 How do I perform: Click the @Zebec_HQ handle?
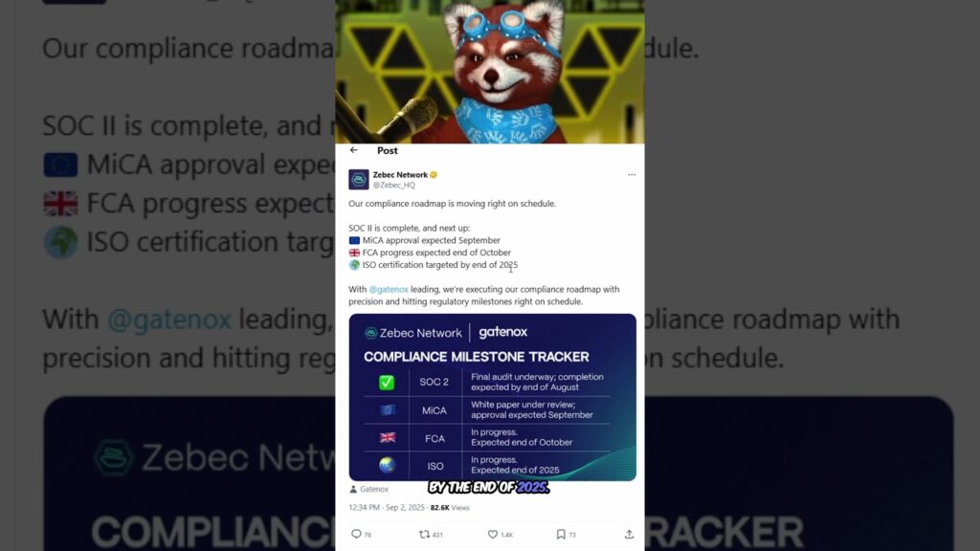click(x=393, y=185)
